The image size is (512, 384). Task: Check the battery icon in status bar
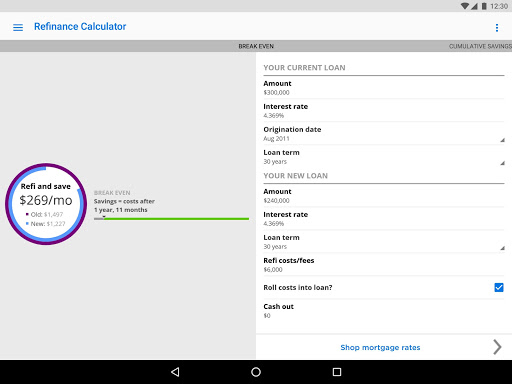484,6
